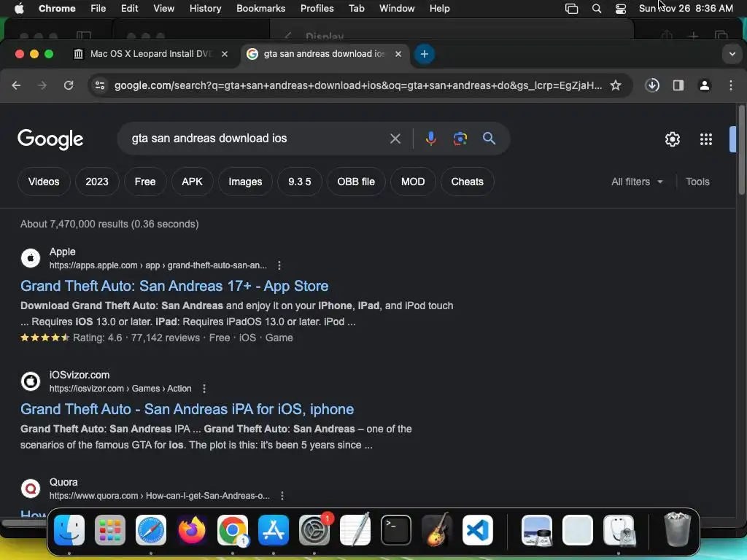Apply the Cheats filter chip
This screenshot has height=560, width=747.
coord(468,182)
